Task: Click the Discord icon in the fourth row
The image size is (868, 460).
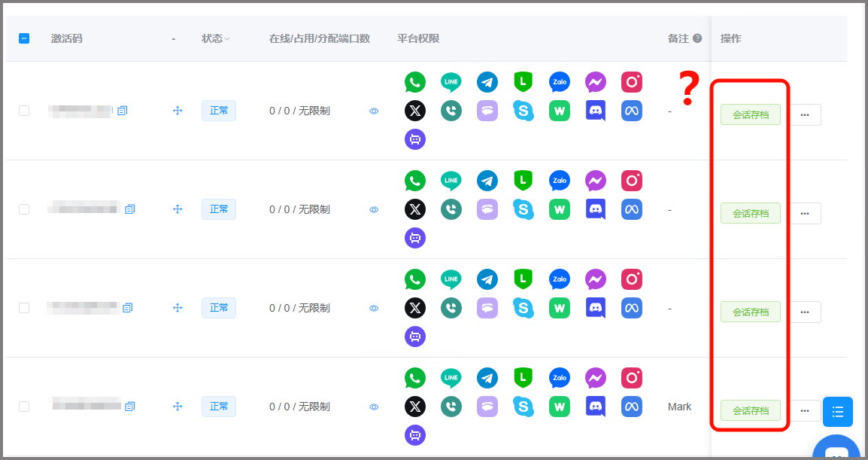Action: [x=596, y=407]
